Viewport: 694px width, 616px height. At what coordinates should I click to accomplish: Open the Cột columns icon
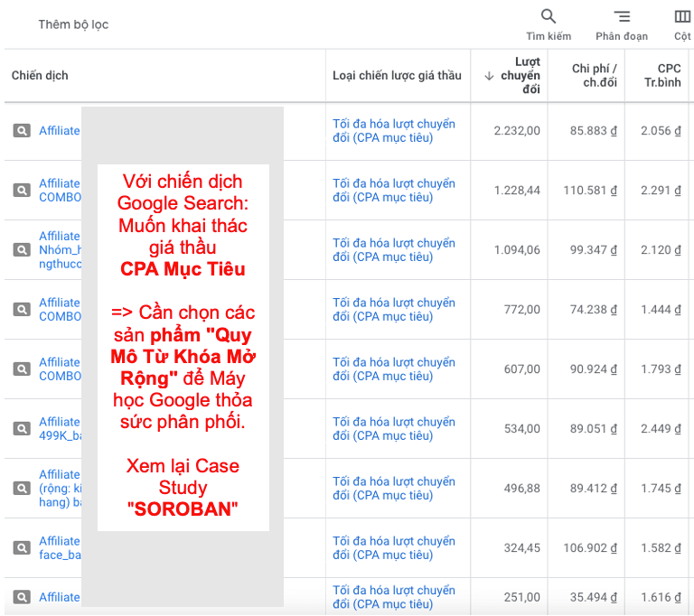[682, 17]
